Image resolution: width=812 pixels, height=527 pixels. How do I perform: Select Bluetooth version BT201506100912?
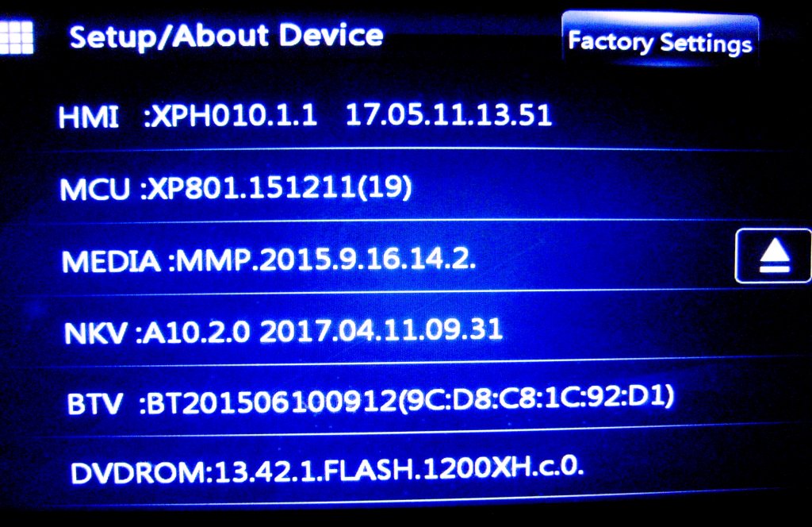[272, 401]
